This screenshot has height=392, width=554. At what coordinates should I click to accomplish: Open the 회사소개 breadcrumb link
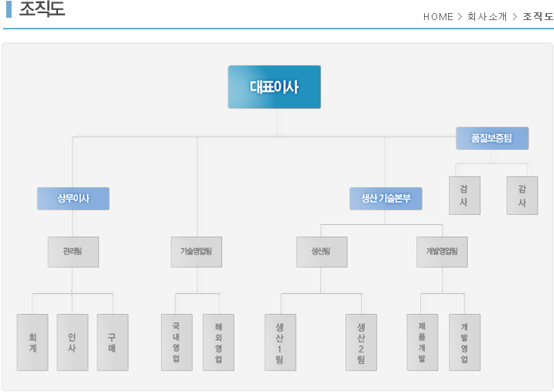[487, 16]
